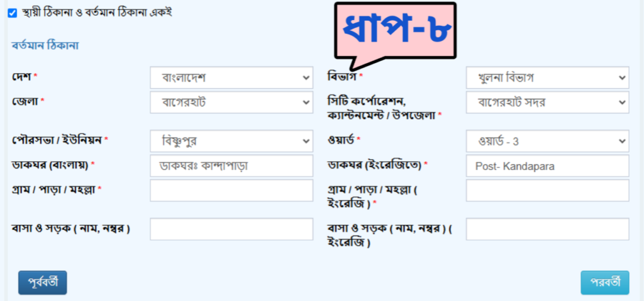Click the বর্তমান ঠিকানা section heading
Screen dimensions: 644x301
click(45, 45)
